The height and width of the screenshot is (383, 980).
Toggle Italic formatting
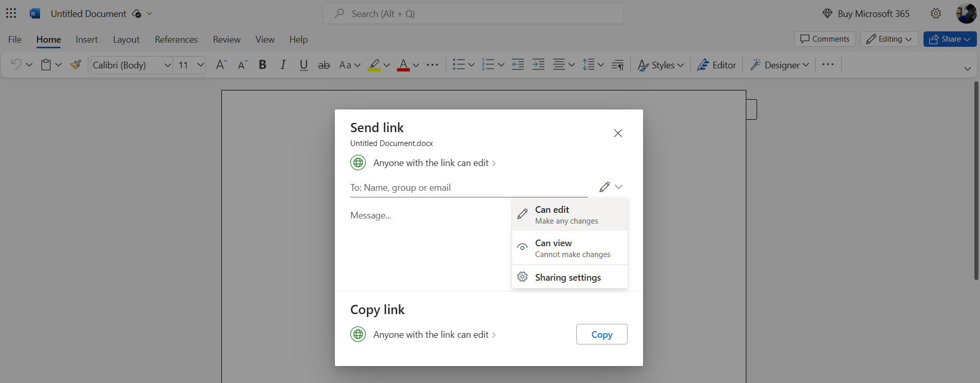283,65
